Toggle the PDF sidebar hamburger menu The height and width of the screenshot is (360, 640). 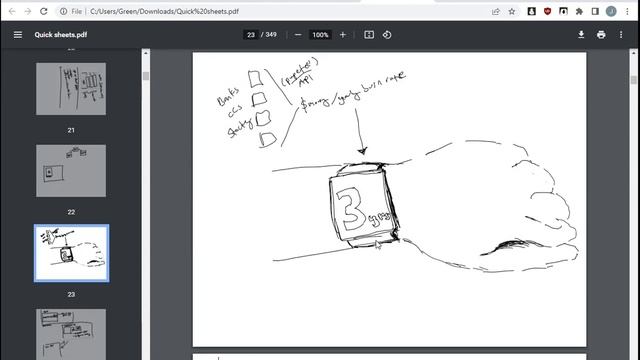click(18, 35)
